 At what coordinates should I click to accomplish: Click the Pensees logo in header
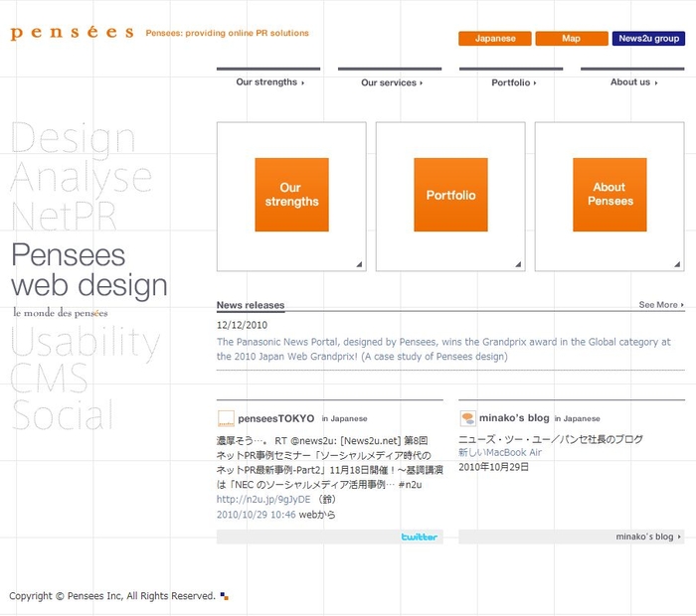(x=72, y=33)
